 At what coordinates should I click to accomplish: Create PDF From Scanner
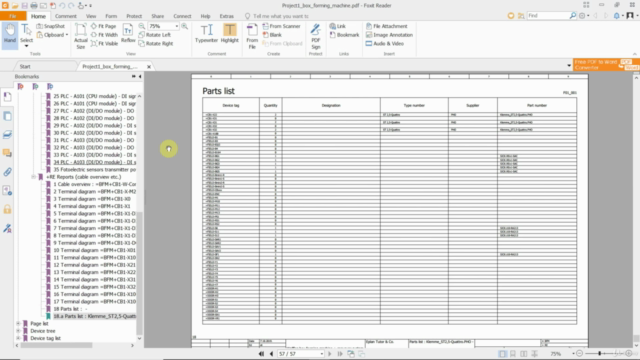(281, 26)
